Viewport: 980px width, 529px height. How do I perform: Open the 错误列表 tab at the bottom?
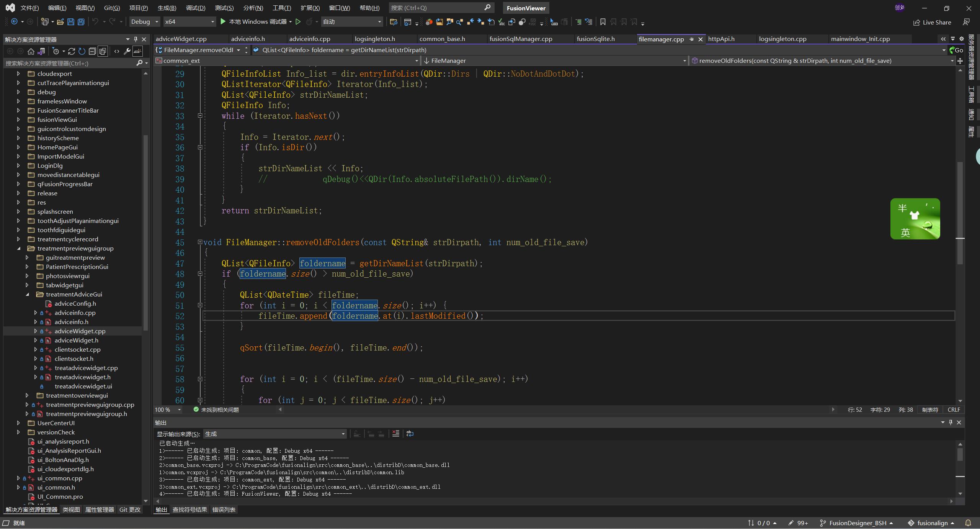224,509
